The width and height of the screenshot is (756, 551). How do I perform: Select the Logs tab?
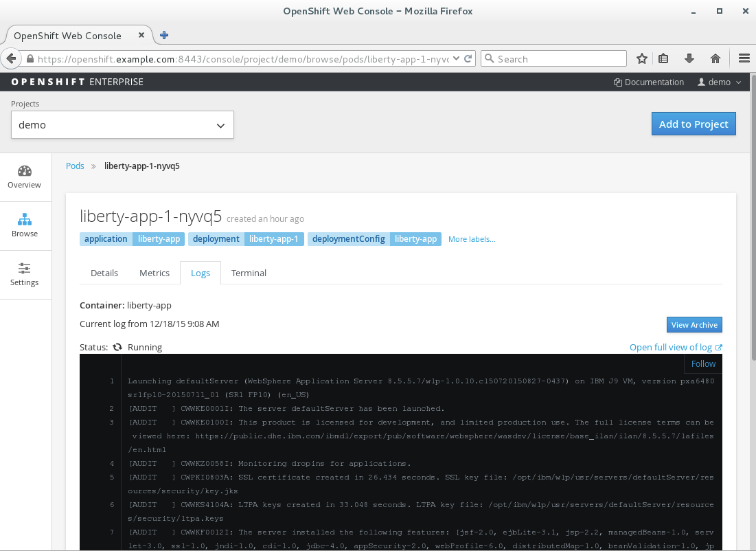[201, 273]
